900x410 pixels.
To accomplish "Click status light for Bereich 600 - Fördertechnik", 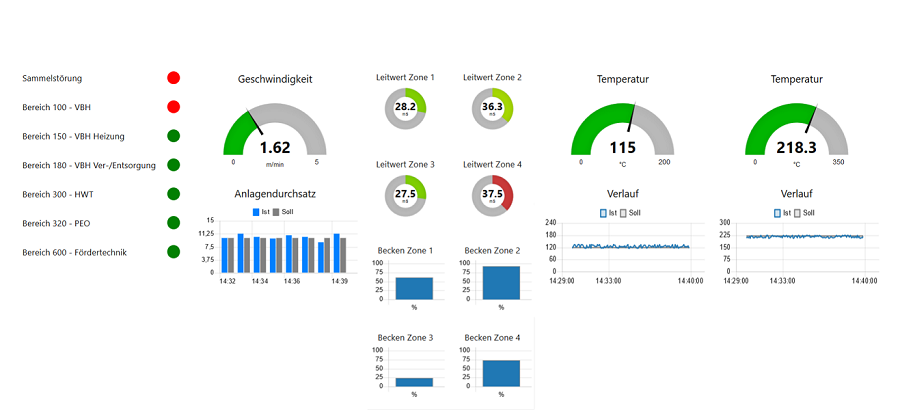I will [173, 252].
